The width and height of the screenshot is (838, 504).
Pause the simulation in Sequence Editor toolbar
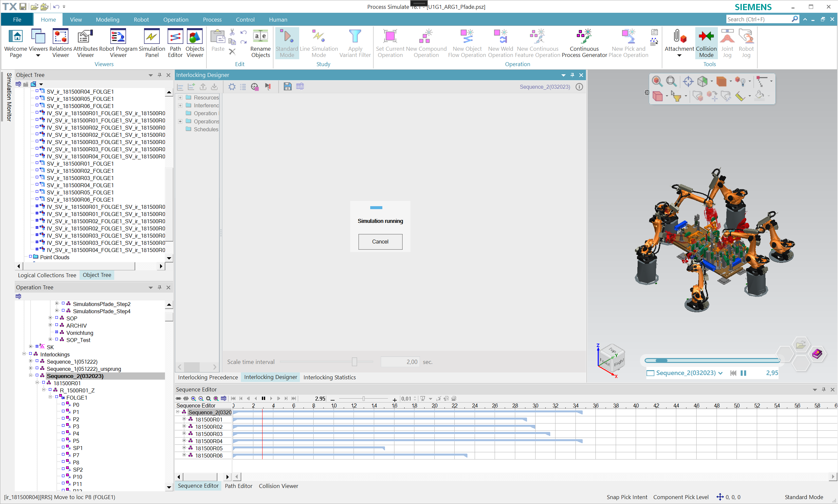(264, 399)
